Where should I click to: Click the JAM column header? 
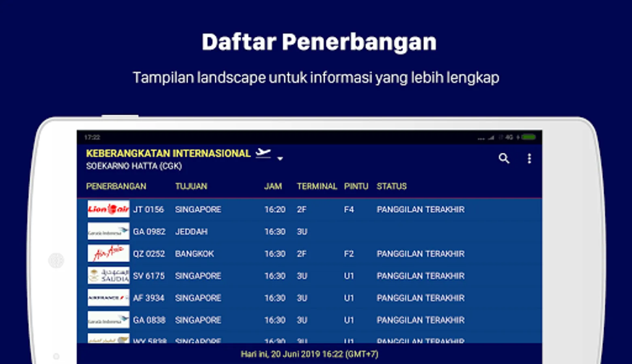[273, 186]
